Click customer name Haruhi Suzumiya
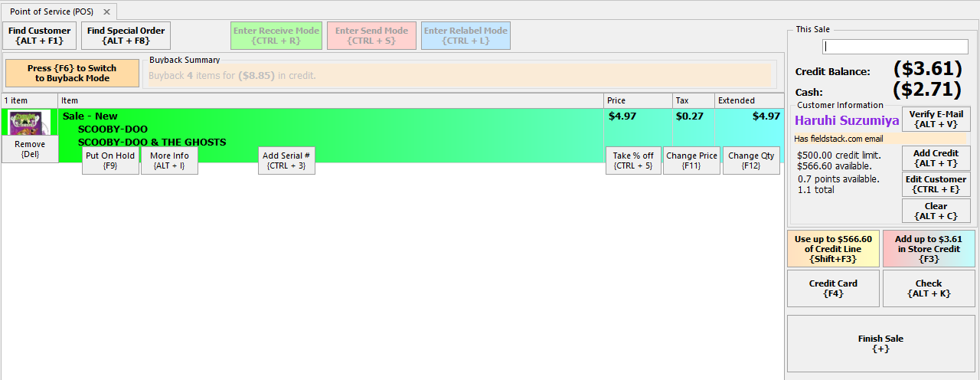The width and height of the screenshot is (980, 380). (847, 120)
